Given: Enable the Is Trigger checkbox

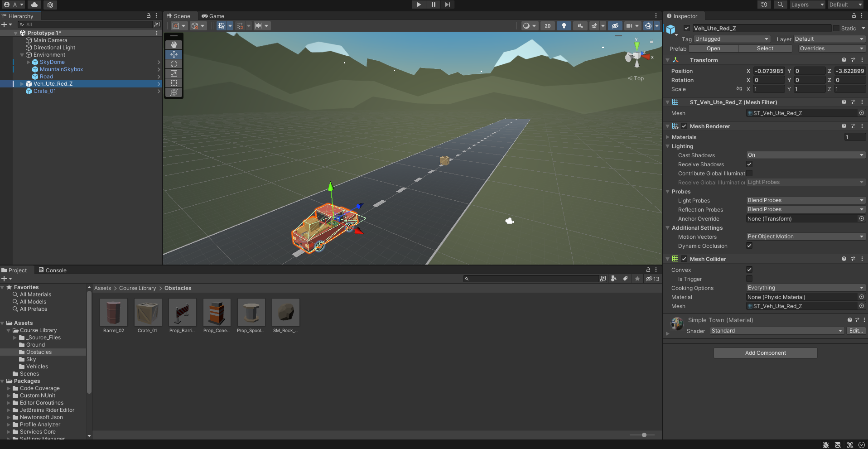Looking at the screenshot, I should (x=749, y=279).
